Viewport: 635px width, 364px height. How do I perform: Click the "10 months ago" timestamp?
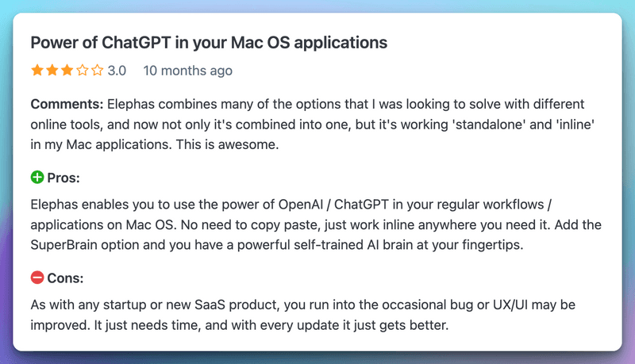(x=187, y=71)
